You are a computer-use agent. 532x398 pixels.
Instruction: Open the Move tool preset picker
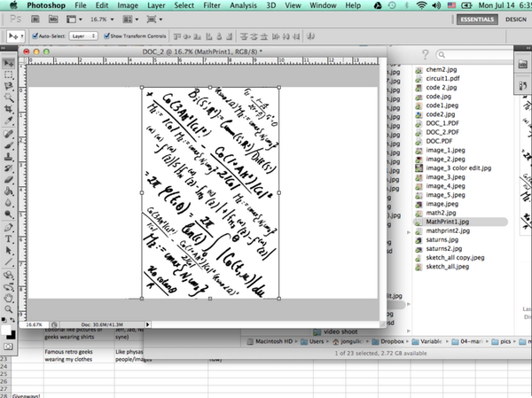pyautogui.click(x=16, y=36)
